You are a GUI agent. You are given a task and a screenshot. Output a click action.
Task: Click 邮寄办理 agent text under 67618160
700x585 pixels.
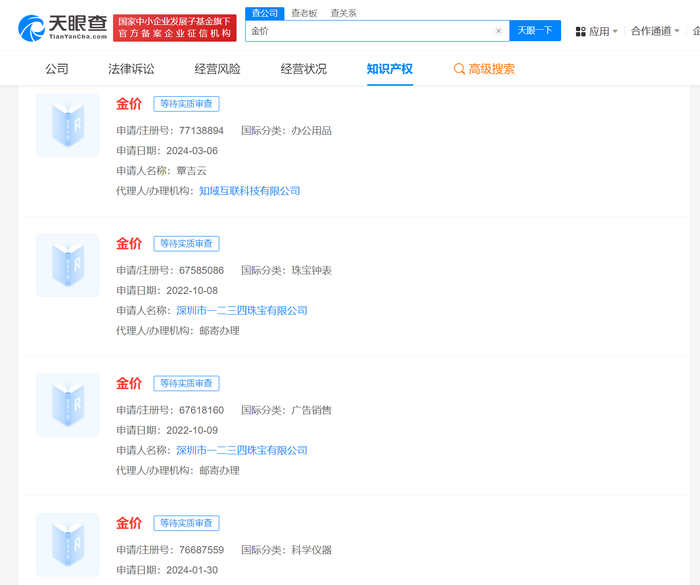[x=219, y=470]
